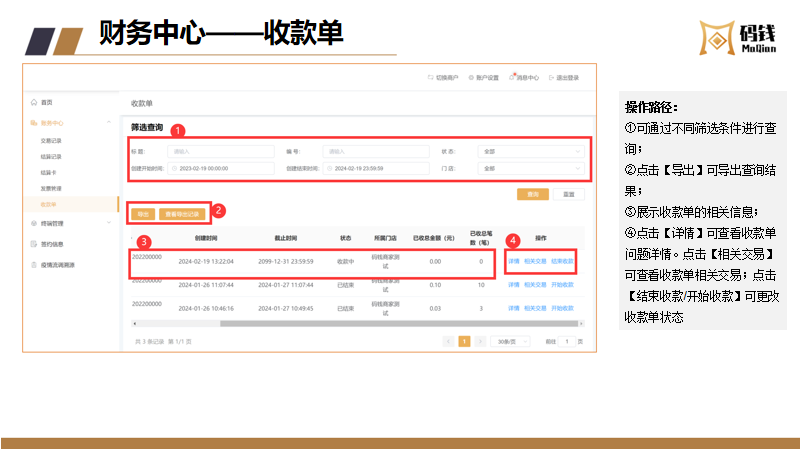Click the 首页 home icon in sidebar
The image size is (800, 450).
[33, 103]
